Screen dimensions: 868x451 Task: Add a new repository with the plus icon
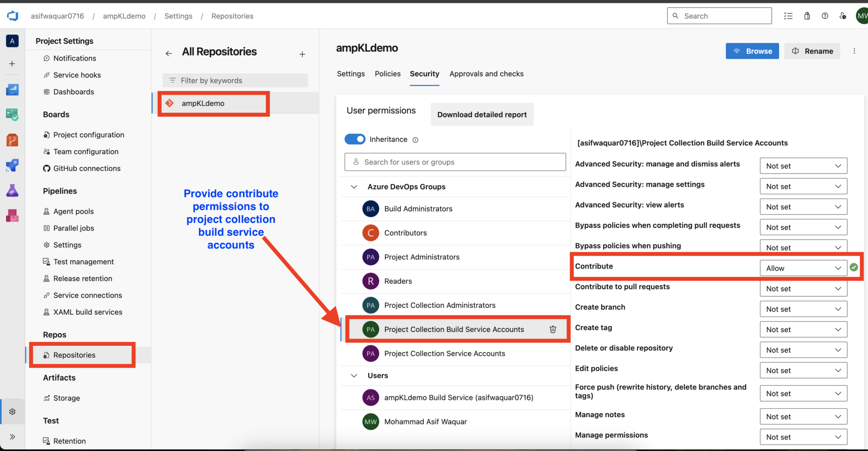(302, 54)
